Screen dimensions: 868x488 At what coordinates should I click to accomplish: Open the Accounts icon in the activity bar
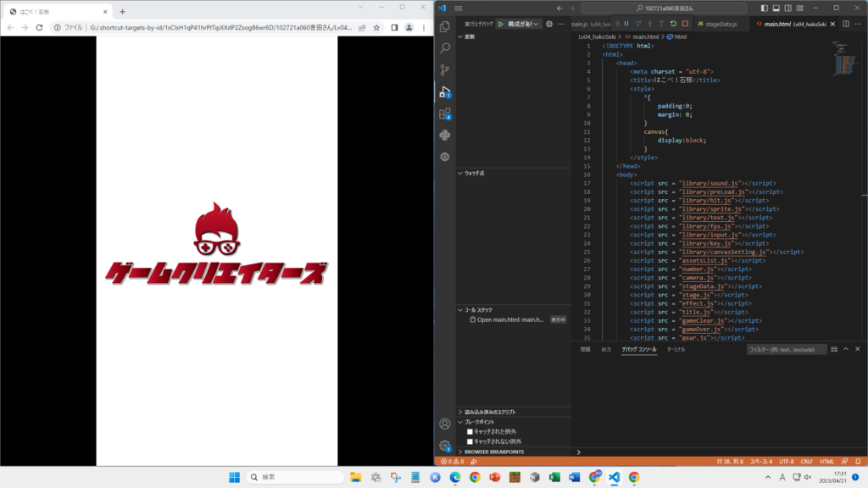coord(445,424)
